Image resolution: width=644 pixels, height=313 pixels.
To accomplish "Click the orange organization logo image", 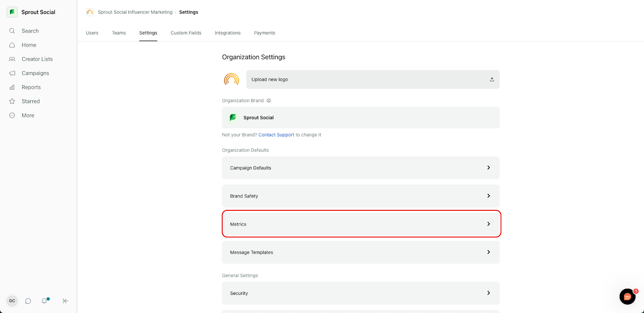I will [231, 80].
